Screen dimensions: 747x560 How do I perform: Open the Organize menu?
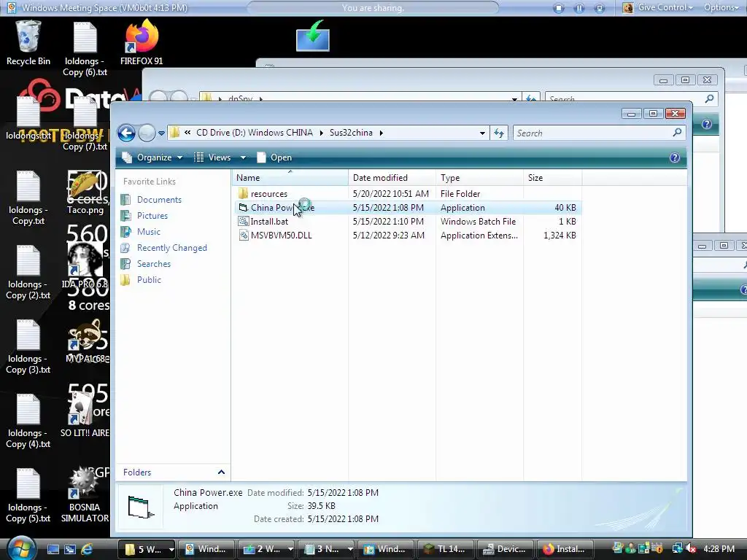click(152, 157)
